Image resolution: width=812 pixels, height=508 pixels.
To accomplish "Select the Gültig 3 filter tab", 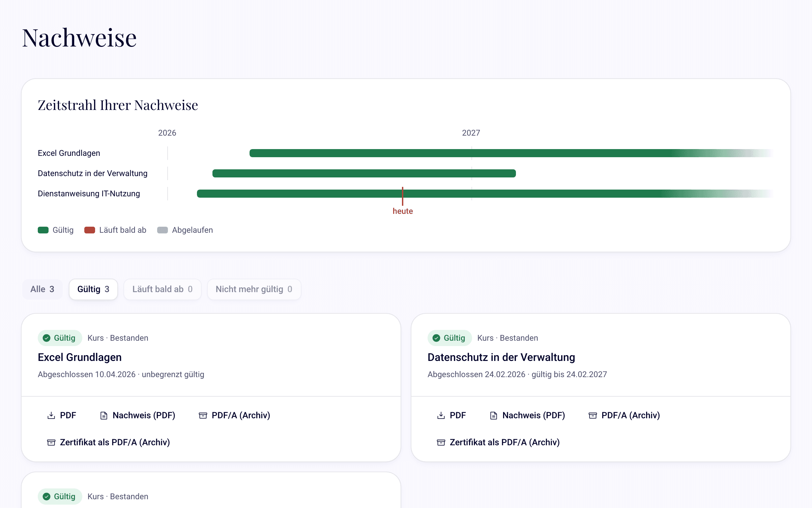I will [93, 289].
